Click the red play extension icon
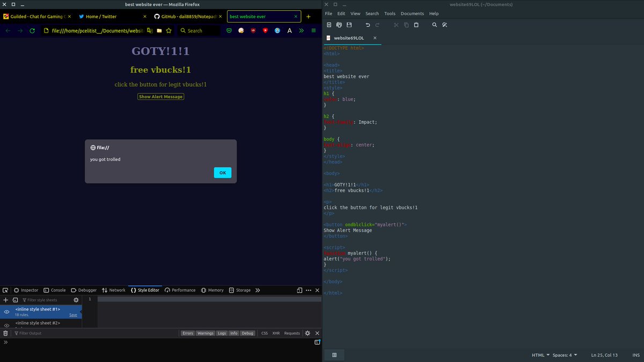Image resolution: width=644 pixels, height=362 pixels. pos(265,31)
